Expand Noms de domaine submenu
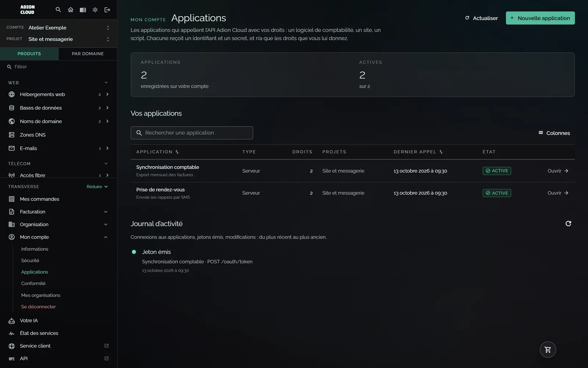 pos(107,121)
